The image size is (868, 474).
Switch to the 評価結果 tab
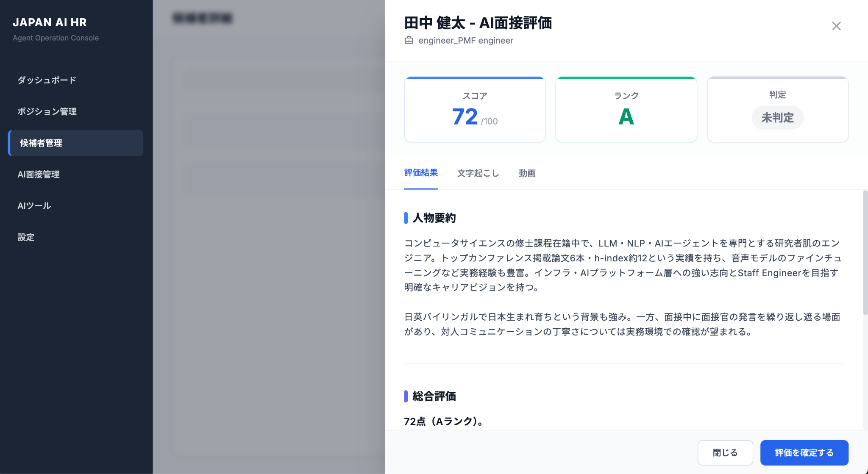click(421, 173)
